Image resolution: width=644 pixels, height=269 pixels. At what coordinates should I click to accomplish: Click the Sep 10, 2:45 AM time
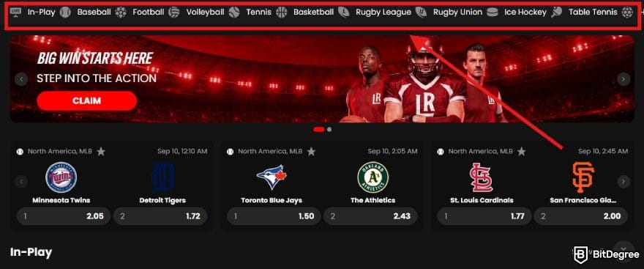(x=603, y=152)
